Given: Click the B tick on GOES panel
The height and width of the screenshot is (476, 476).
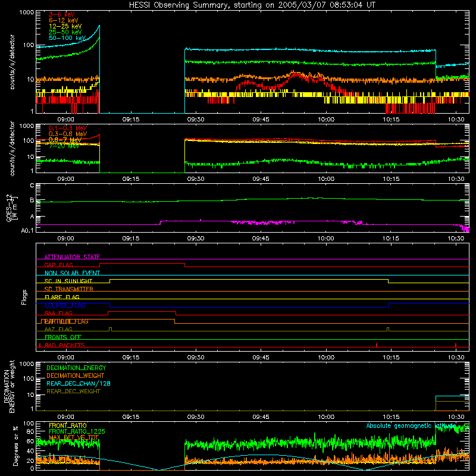Looking at the screenshot, I should 32,201.
